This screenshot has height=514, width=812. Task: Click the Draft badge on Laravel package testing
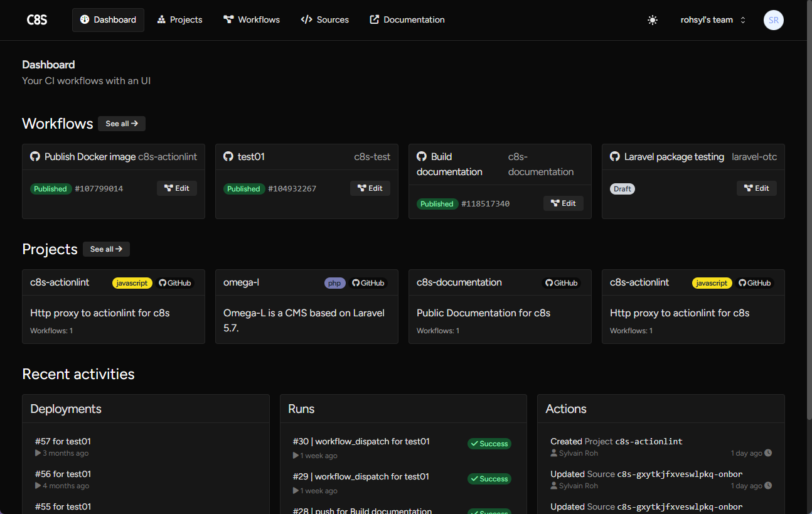[622, 189]
